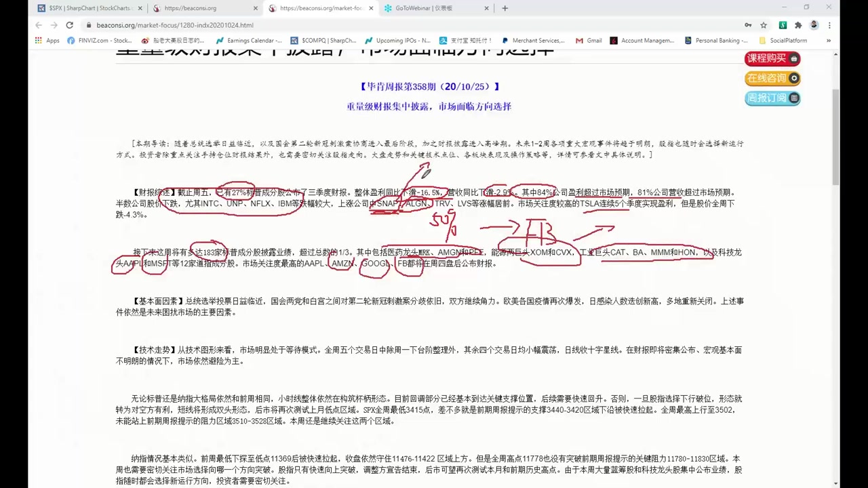Close the GoToWebinar tab

coord(486,8)
